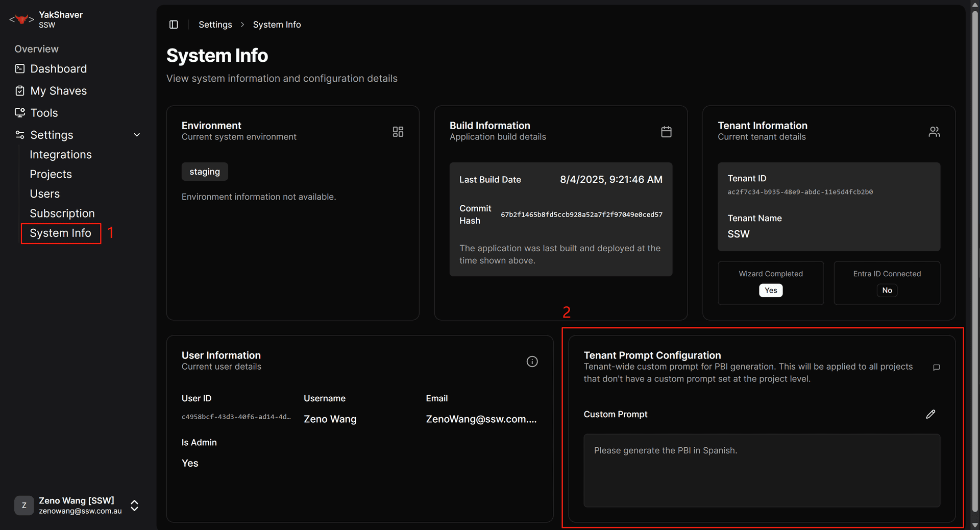
Task: Open the account switcher for Zeno Wang
Action: point(134,505)
